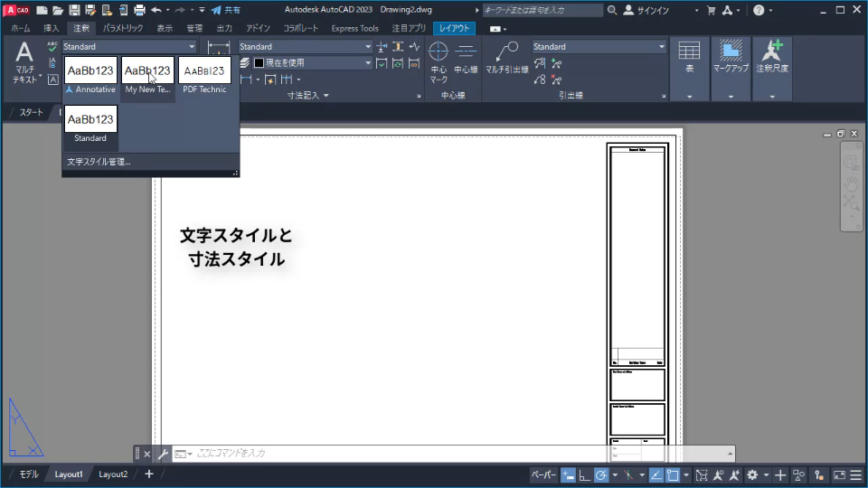This screenshot has width=868, height=488.
Task: Open the Layout2 tab
Action: click(x=113, y=474)
